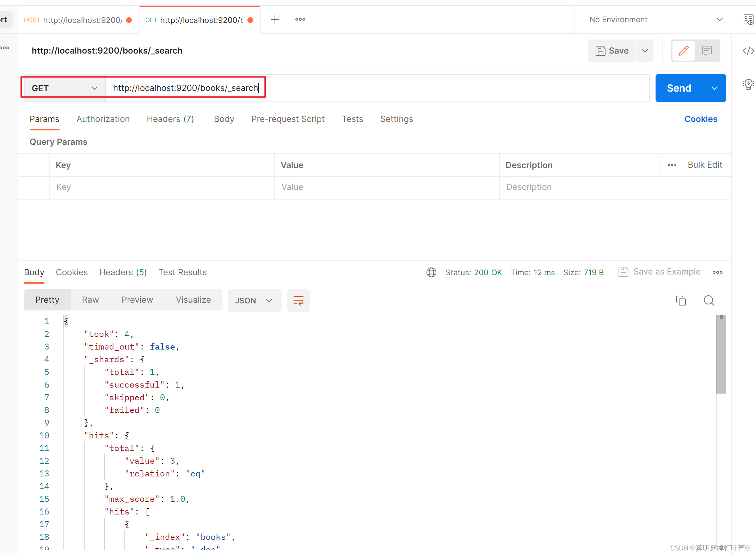Click the network globe icon

click(x=431, y=272)
